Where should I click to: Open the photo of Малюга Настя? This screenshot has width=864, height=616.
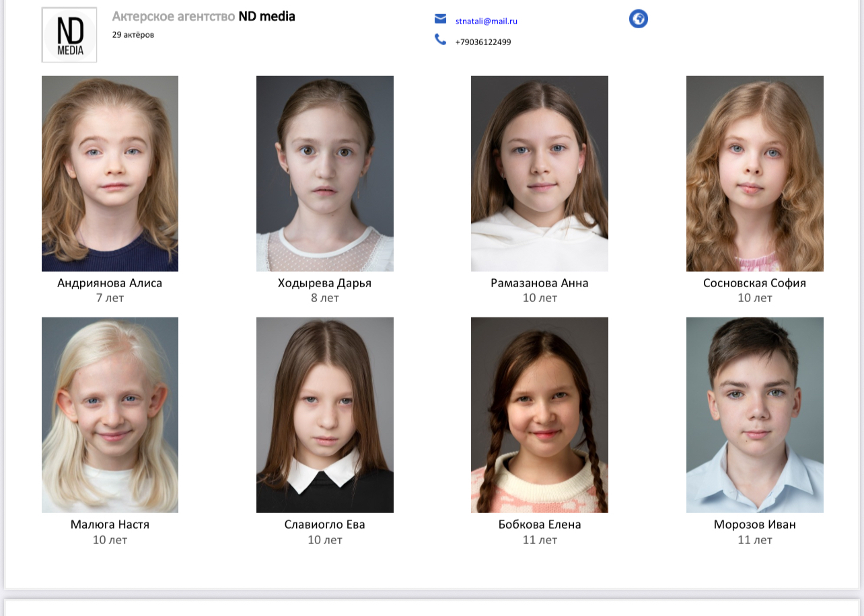110,415
